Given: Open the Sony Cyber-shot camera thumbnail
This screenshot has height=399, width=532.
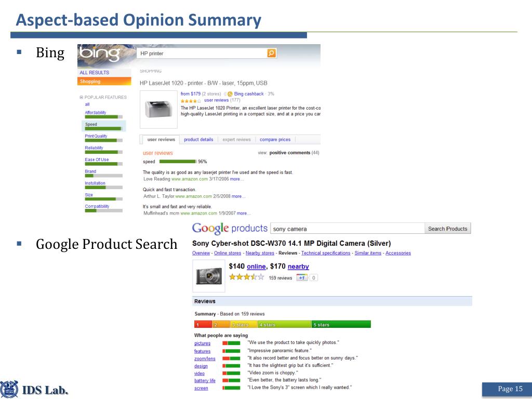Looking at the screenshot, I should 209,276.
